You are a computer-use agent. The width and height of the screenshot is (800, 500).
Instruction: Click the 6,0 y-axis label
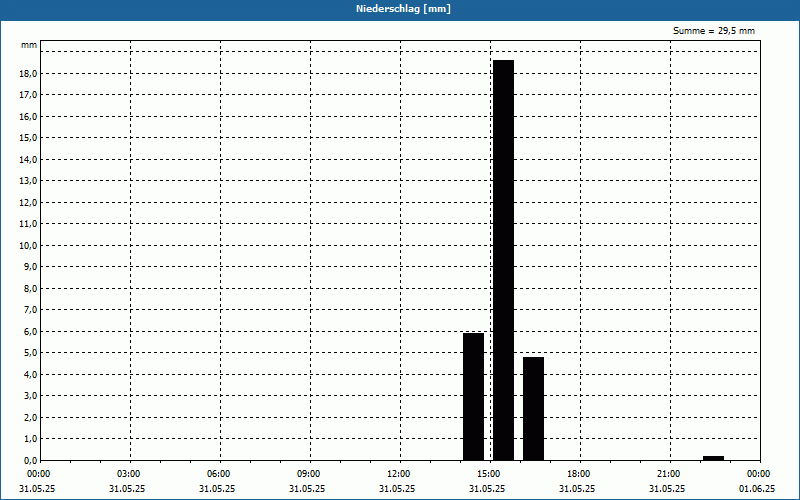(x=30, y=332)
